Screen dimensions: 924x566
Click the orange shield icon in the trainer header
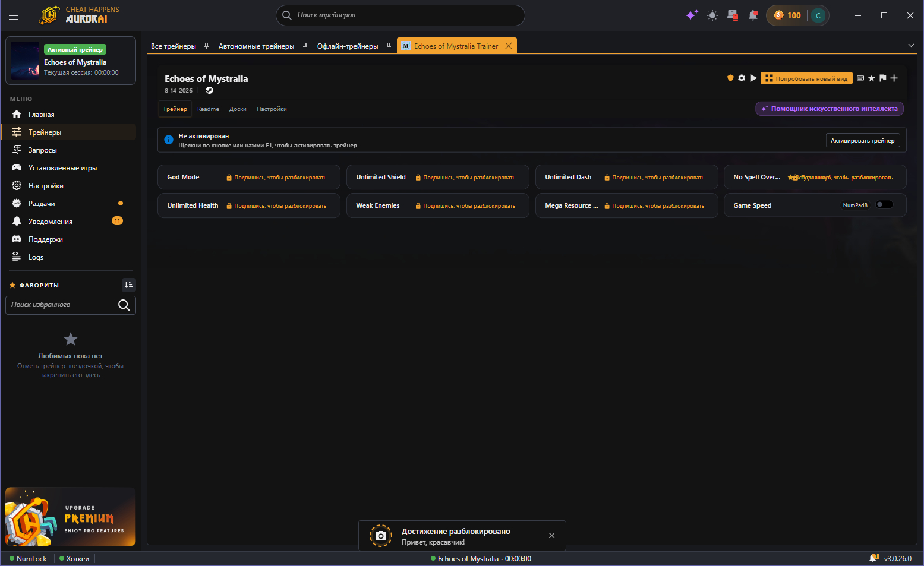(x=730, y=78)
